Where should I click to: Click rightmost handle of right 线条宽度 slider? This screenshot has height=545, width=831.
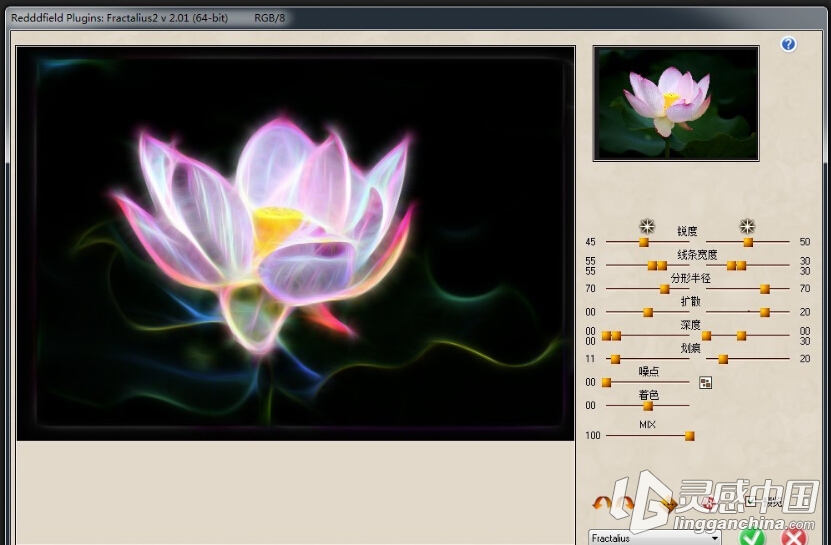741,266
